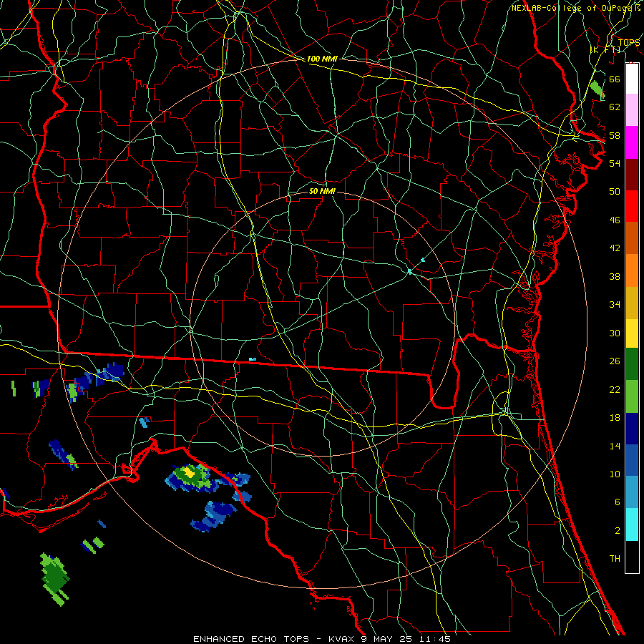The height and width of the screenshot is (644, 644).
Task: Pick the bright orange legend swatch
Action: pos(632,270)
